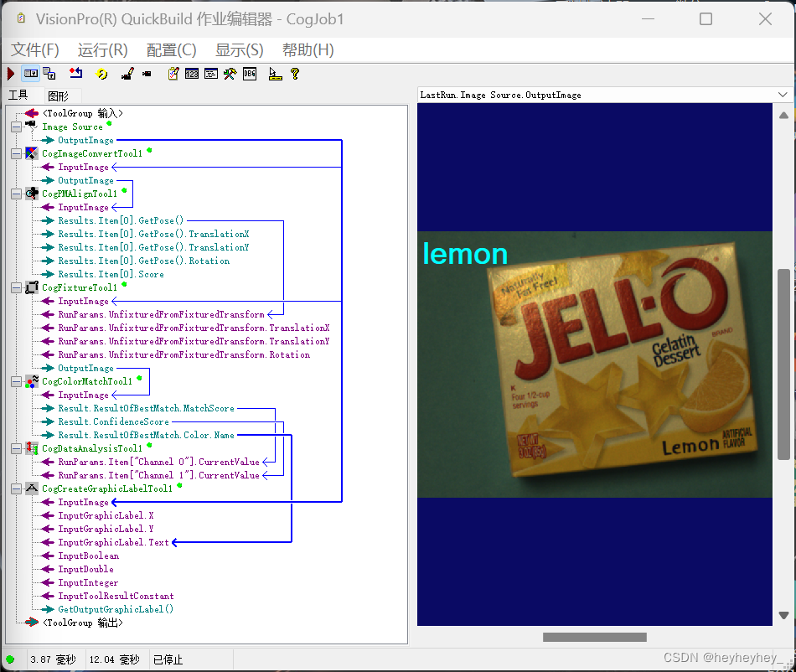Screen dimensions: 796x672
Task: Select the Image Source tree item
Action: 72,127
